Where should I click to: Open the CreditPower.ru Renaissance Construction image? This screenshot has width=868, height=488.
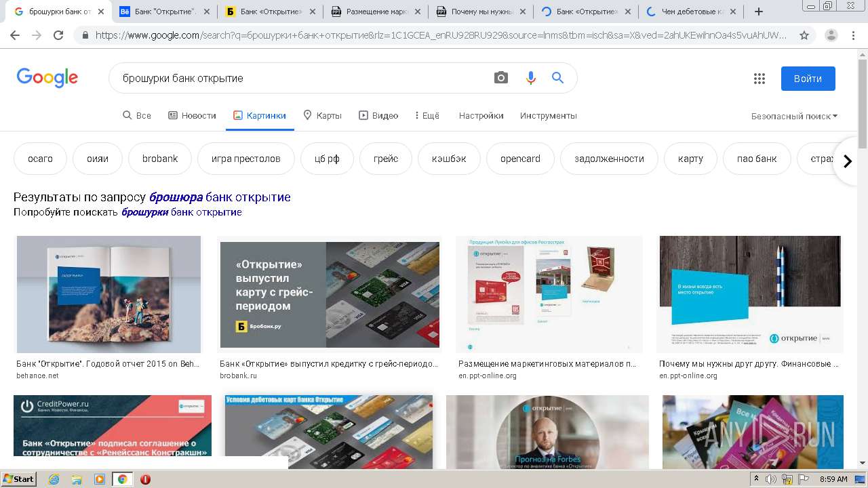[113, 426]
